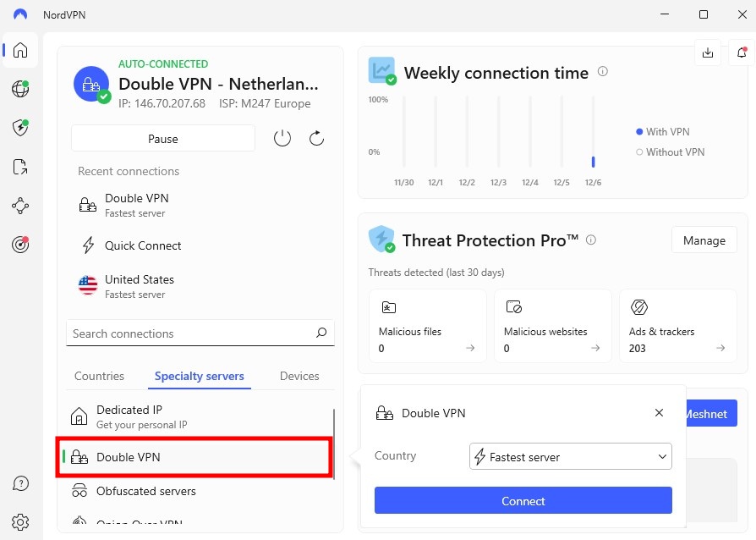
Task: Click info icon next to Weekly connection time
Action: click(603, 71)
